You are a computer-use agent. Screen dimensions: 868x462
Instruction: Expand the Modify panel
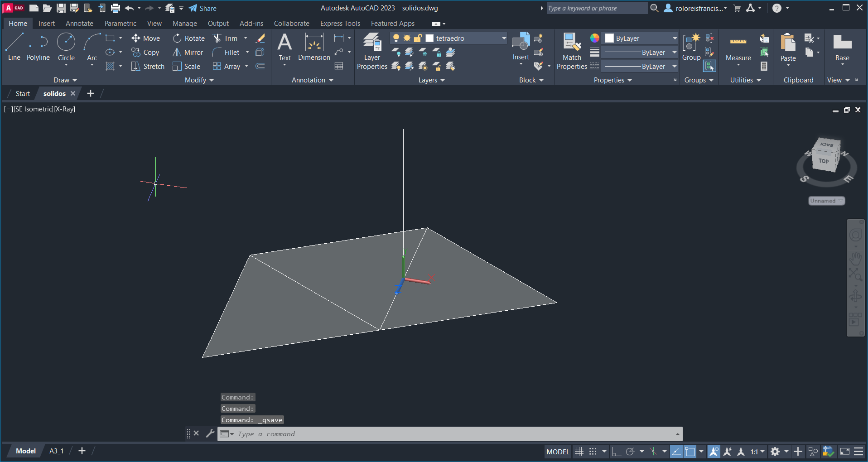(199, 80)
